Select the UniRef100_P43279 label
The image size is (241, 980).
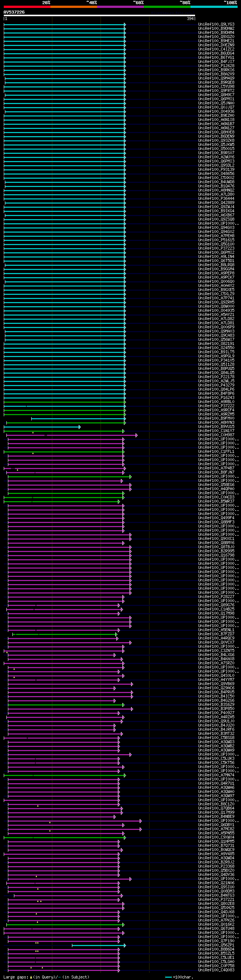coord(216,385)
